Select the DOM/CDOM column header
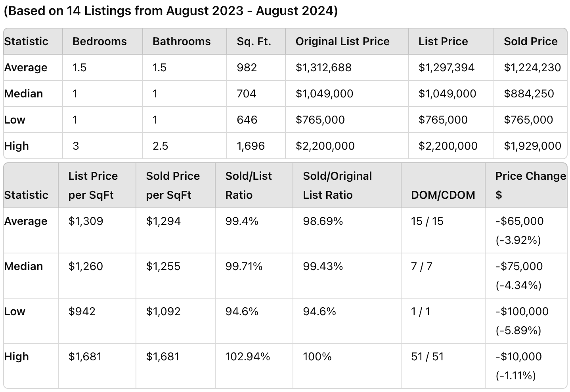This screenshot has width=570, height=392. pos(443,195)
